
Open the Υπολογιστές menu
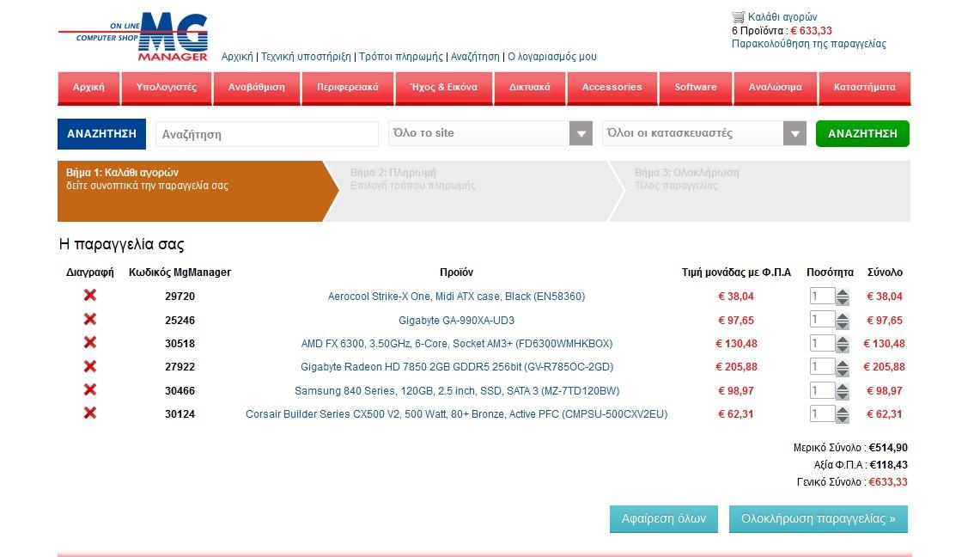[x=167, y=88]
